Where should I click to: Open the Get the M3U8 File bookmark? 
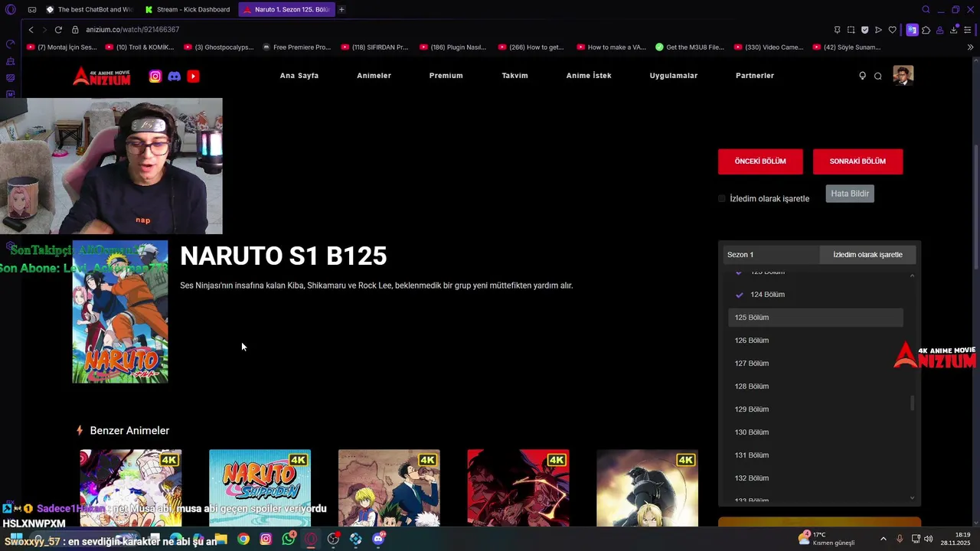689,47
